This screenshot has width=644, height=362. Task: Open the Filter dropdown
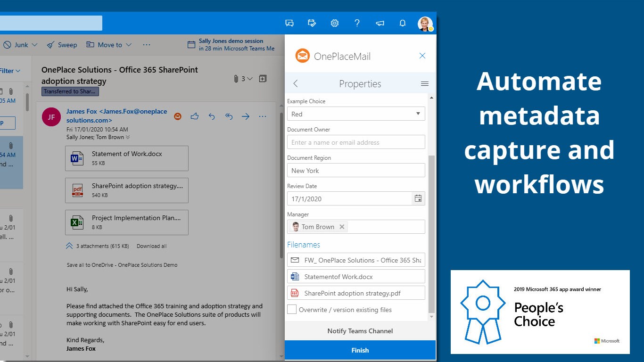[x=10, y=71]
